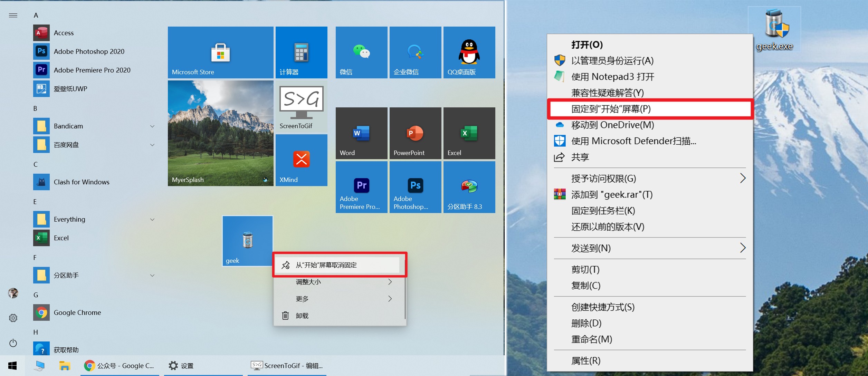Select 创建快捷方式(S)

[650, 307]
